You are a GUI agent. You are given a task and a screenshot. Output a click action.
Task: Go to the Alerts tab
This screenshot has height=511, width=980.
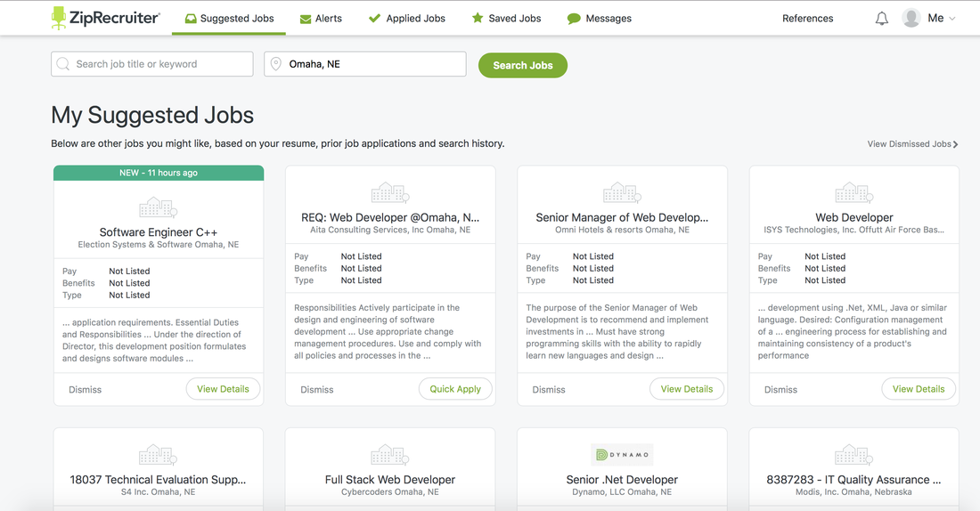[321, 18]
